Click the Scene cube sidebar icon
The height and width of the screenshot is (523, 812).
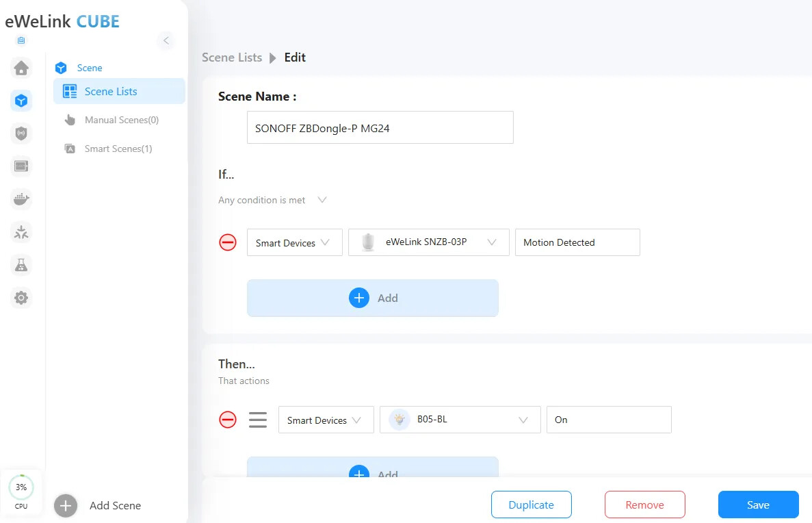pyautogui.click(x=22, y=101)
